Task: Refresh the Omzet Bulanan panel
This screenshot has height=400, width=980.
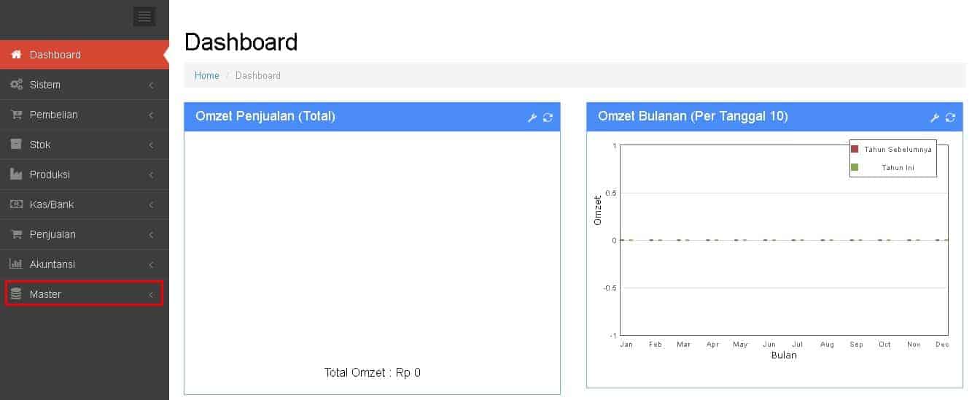Action: 950,118
